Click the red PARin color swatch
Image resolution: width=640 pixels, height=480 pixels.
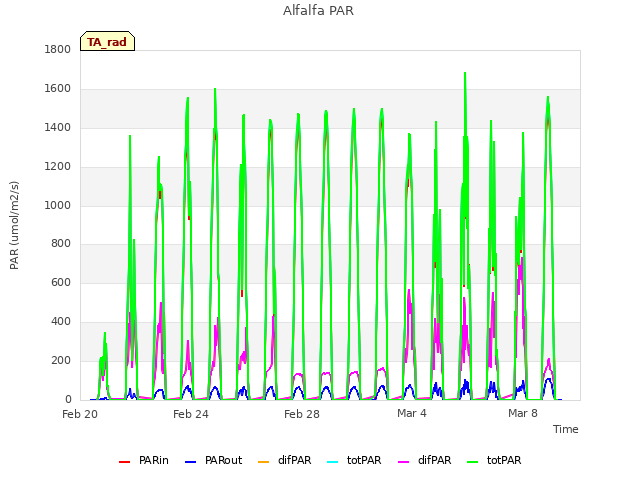pos(124,462)
